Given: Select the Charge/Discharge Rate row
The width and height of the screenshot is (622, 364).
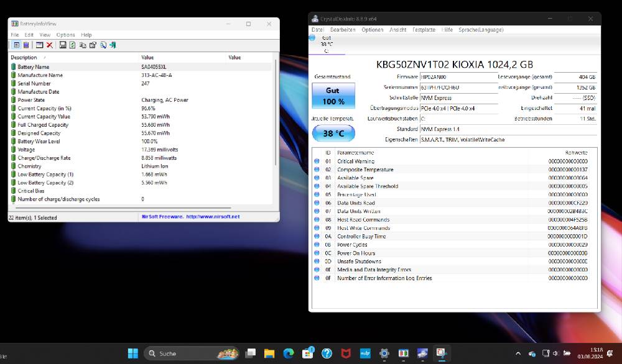Looking at the screenshot, I should (141, 158).
